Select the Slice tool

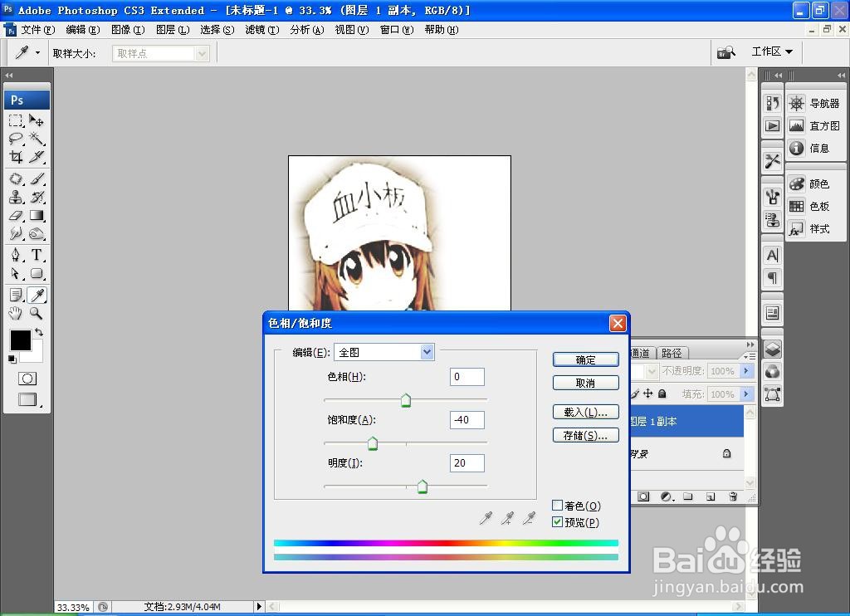coord(37,157)
